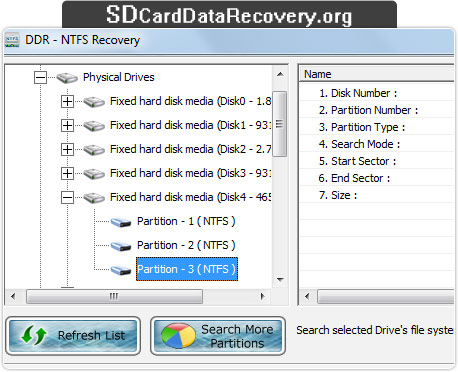Screen dimensions: 458x372
Task: Click the '4. Search Mode :' row
Action: (377, 144)
